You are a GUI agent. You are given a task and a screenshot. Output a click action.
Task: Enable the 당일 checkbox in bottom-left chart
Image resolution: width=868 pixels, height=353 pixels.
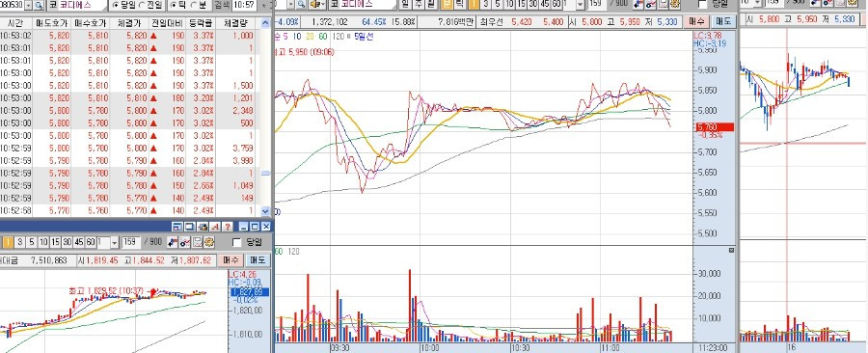[x=236, y=242]
